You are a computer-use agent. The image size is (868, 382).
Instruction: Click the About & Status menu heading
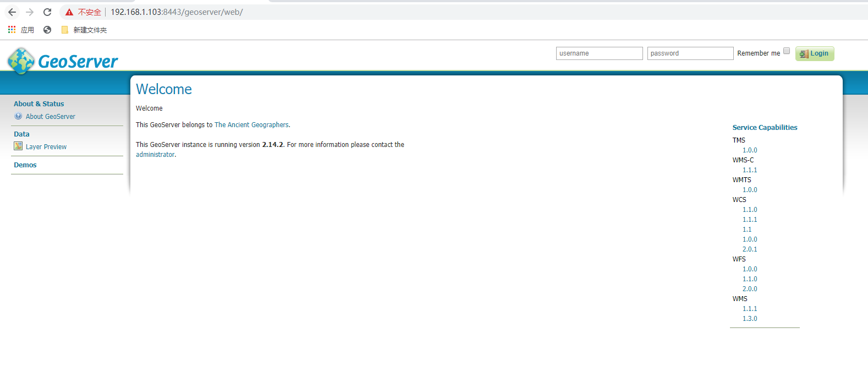tap(39, 104)
